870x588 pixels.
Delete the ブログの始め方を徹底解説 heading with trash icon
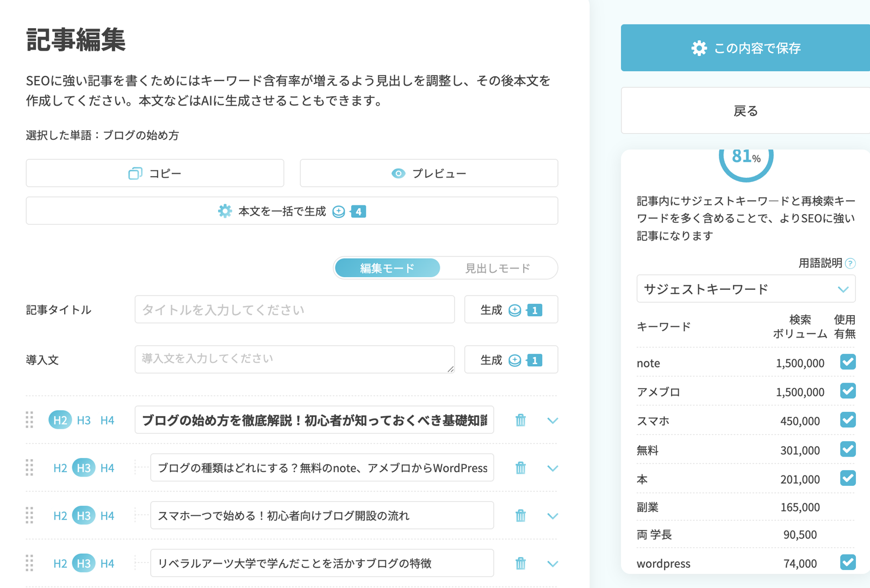(520, 420)
